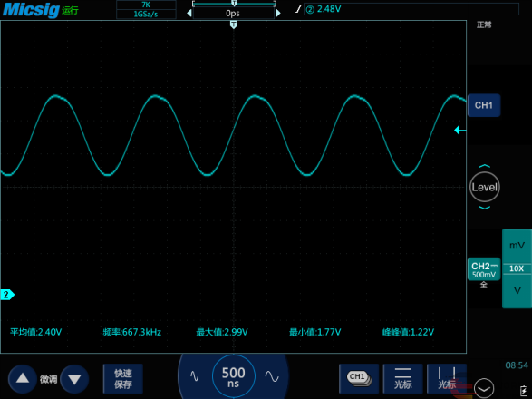Open vertical cursor (光标) tool
The width and height of the screenshot is (532, 399).
[447, 378]
